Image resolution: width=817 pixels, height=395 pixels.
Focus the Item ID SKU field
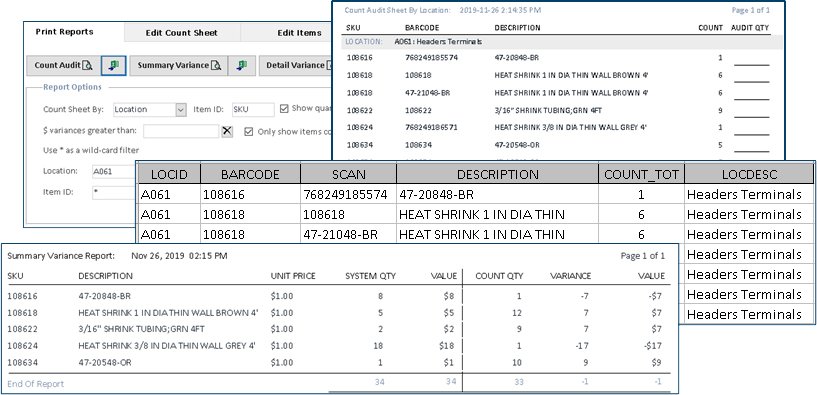coord(253,109)
